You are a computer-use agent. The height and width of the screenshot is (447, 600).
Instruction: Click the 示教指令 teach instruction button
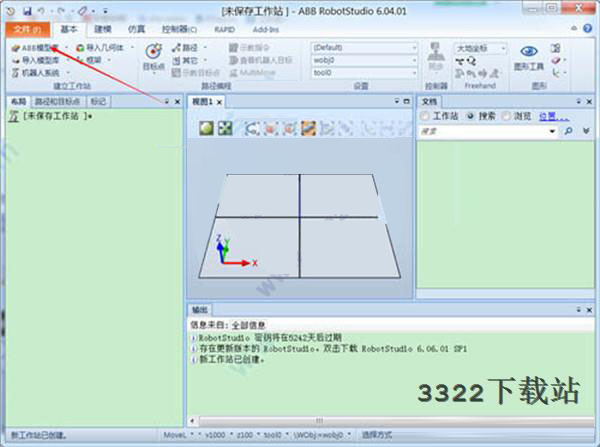tap(249, 47)
